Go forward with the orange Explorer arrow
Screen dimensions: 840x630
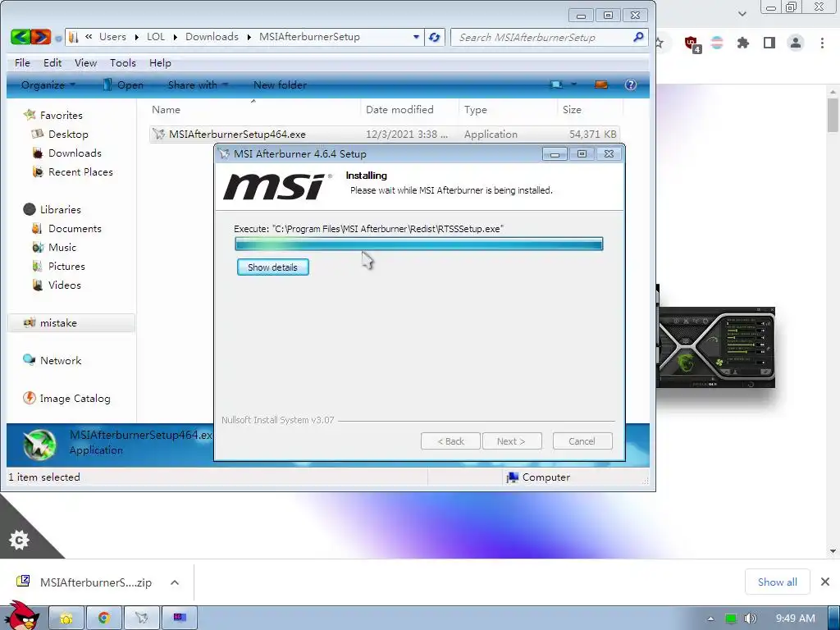point(41,37)
